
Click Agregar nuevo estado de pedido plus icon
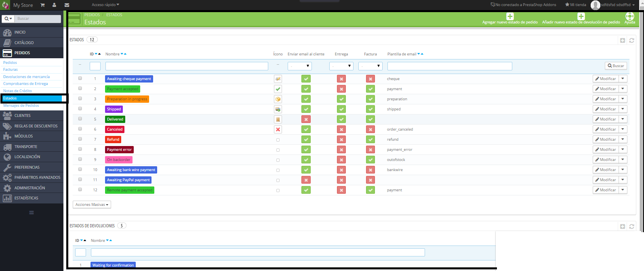click(x=510, y=17)
